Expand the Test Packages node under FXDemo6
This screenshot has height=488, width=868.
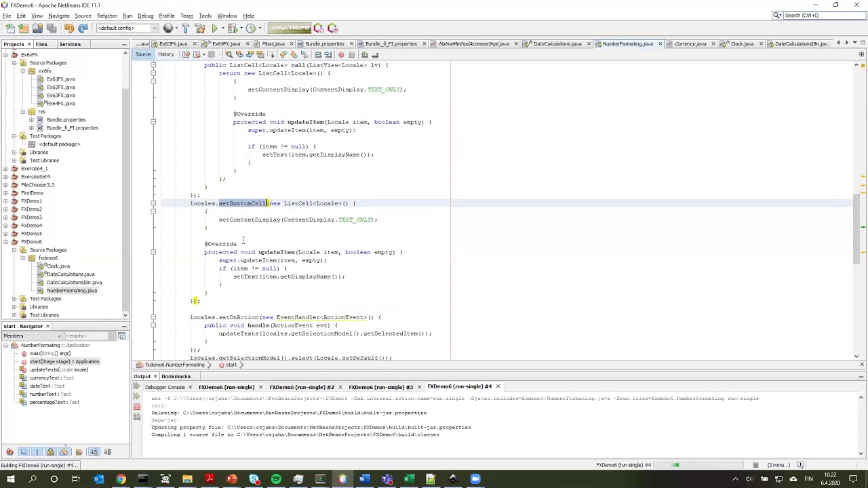(x=14, y=299)
